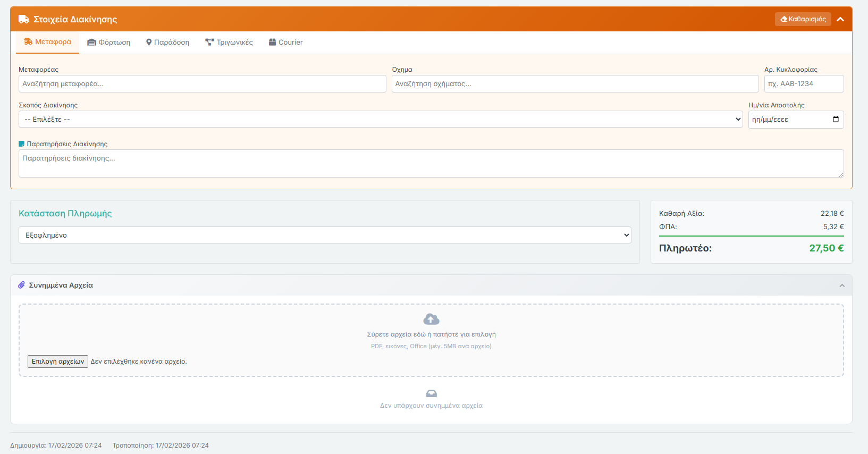Image resolution: width=868 pixels, height=454 pixels.
Task: Focus the Όχημα search field
Action: [x=575, y=83]
